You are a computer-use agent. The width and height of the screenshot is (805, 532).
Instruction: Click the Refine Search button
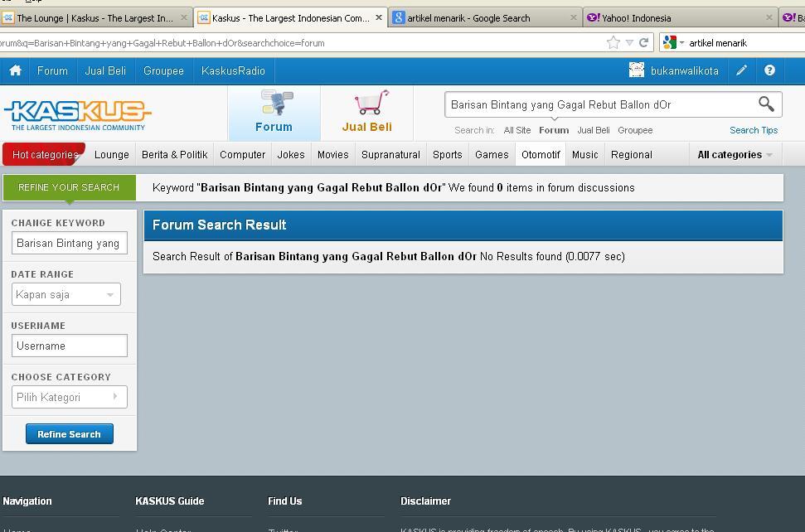click(x=69, y=434)
